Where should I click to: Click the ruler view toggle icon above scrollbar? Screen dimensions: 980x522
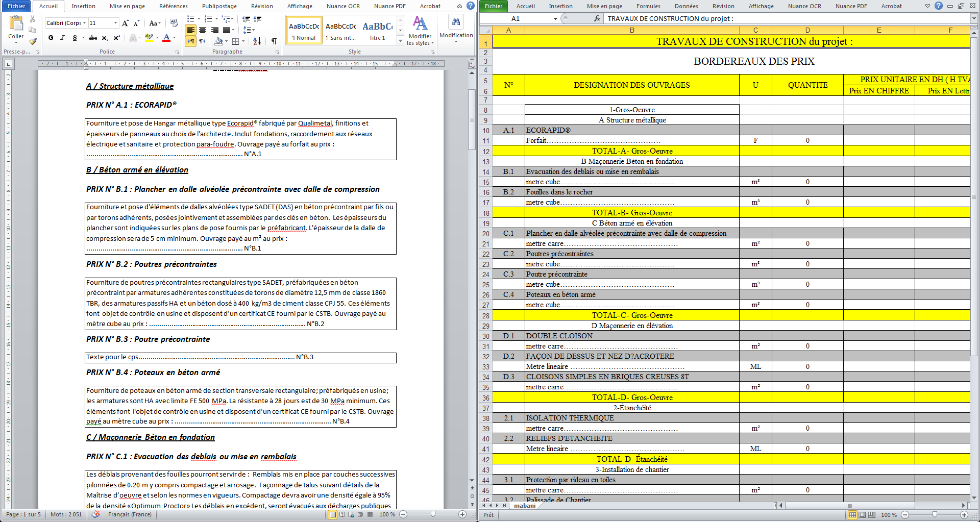(x=472, y=65)
